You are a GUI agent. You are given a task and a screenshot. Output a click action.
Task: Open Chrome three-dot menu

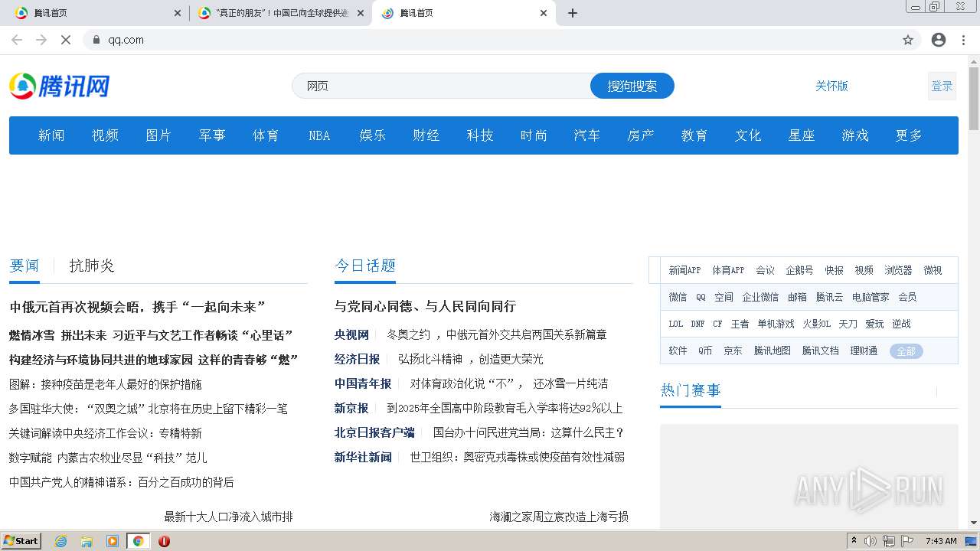[964, 40]
